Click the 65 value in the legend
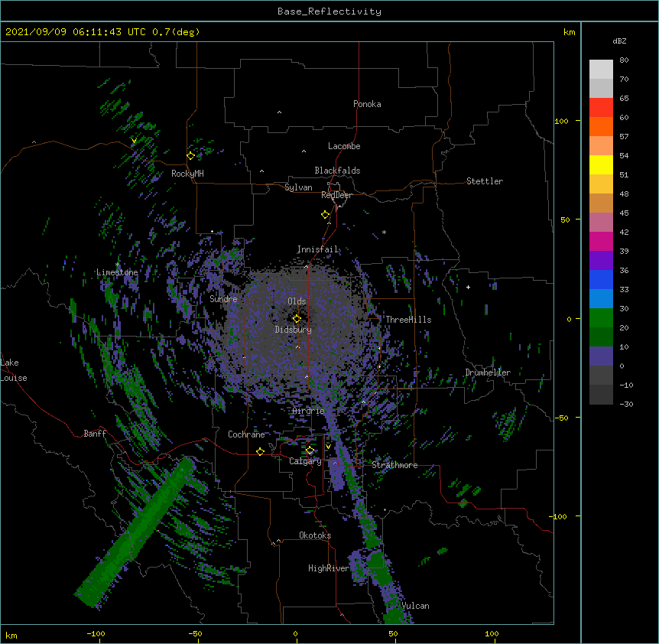Viewport: 659px width, 644px height. pos(624,99)
